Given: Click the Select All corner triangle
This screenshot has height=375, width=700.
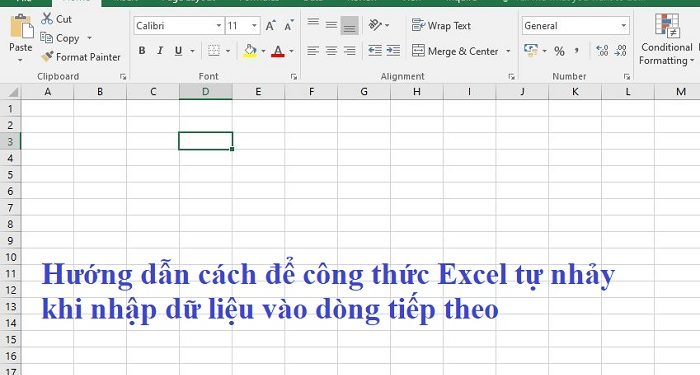Looking at the screenshot, I should 13,92.
